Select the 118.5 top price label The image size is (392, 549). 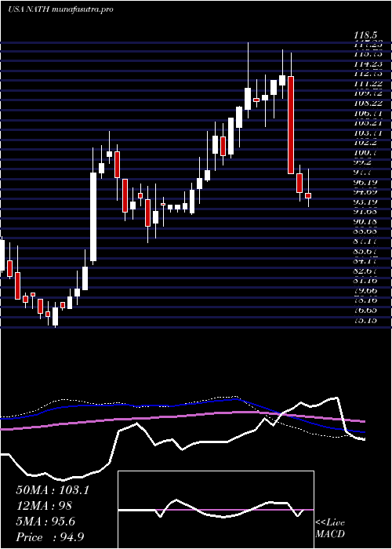[365, 35]
